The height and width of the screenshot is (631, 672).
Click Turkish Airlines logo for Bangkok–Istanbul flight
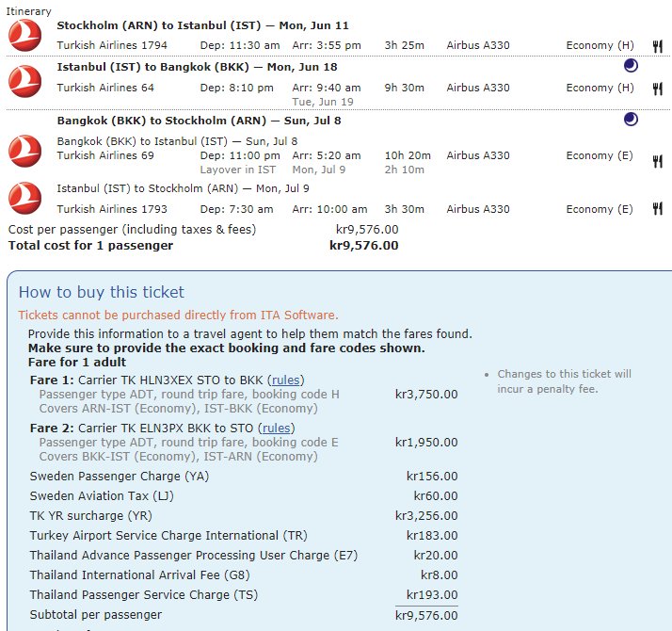pyautogui.click(x=24, y=151)
